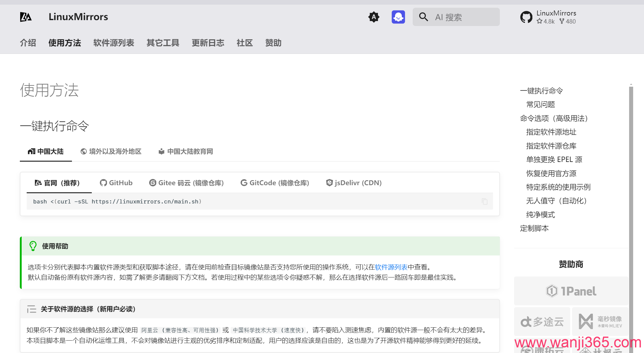Select the 中国大陆教育网 region tab
644x353 pixels.
[x=185, y=151]
